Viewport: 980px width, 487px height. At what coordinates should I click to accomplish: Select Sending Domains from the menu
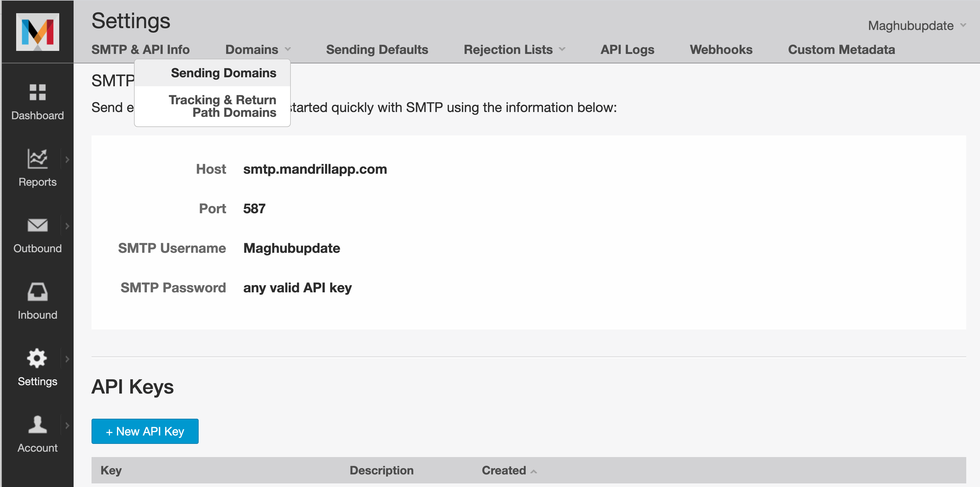pyautogui.click(x=223, y=73)
